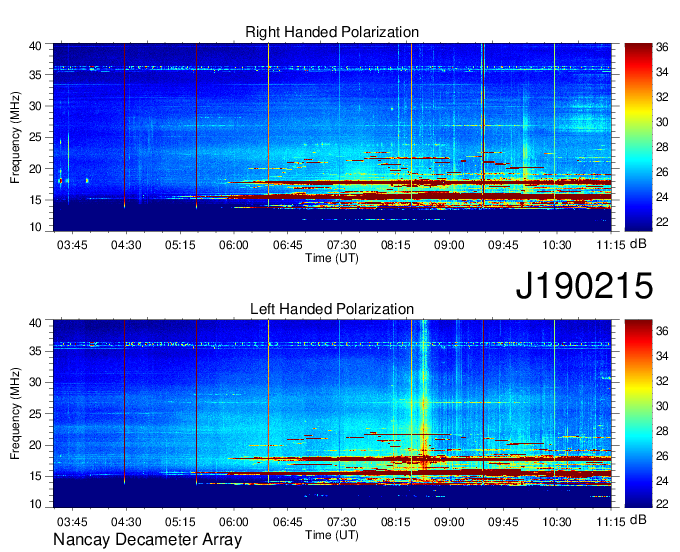Click the "dB" unit beside the right-handed color bar
This screenshot has width=680, height=552.
point(638,244)
